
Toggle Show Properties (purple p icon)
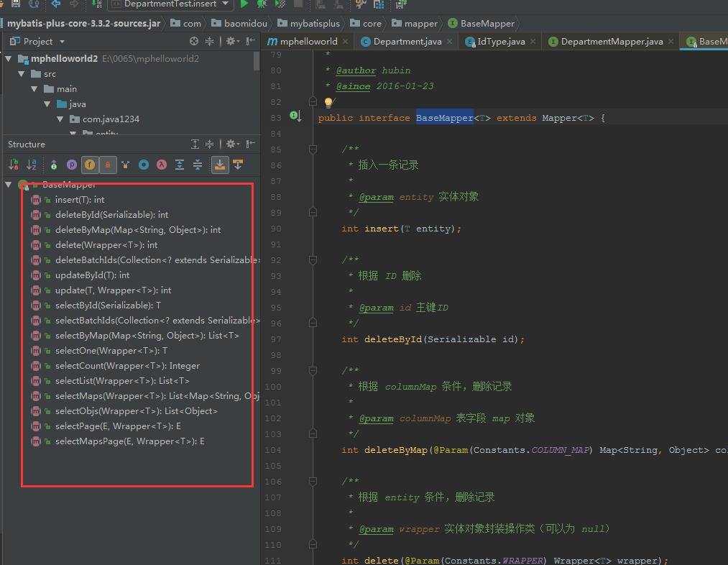(x=71, y=165)
